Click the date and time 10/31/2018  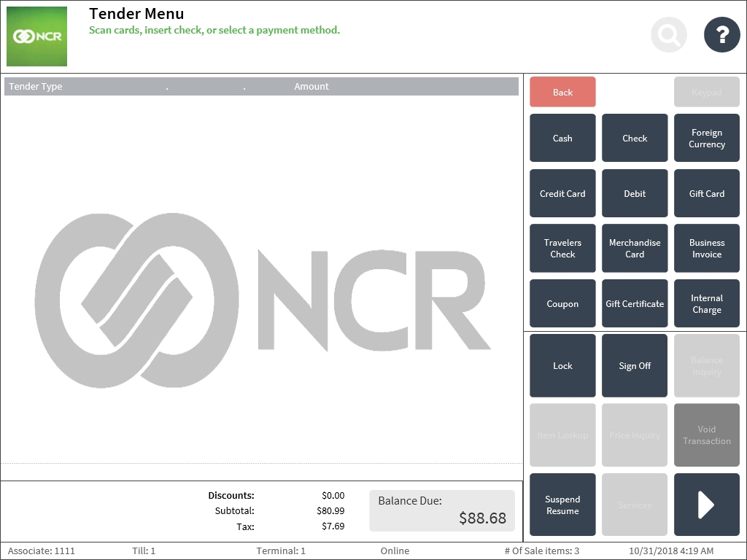pyautogui.click(x=671, y=551)
